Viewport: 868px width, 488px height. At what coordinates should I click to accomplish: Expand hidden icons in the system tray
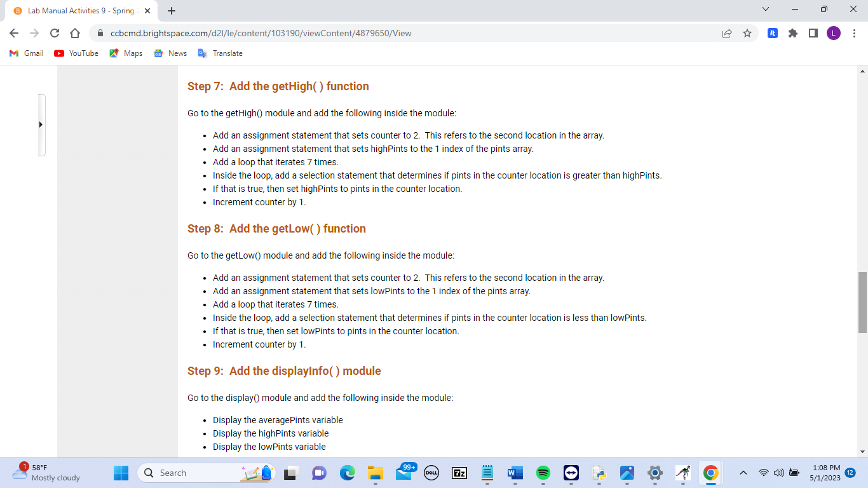[742, 473]
